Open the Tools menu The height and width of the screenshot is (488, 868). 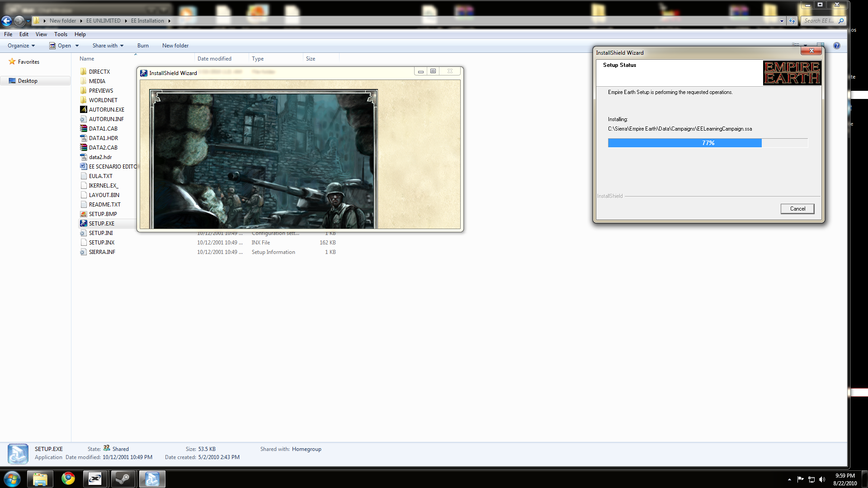pos(61,34)
